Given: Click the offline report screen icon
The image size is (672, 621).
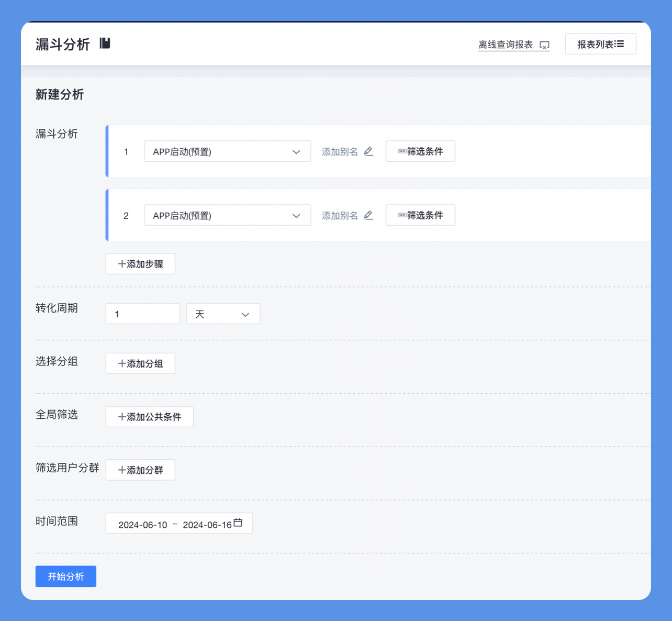Looking at the screenshot, I should (544, 45).
